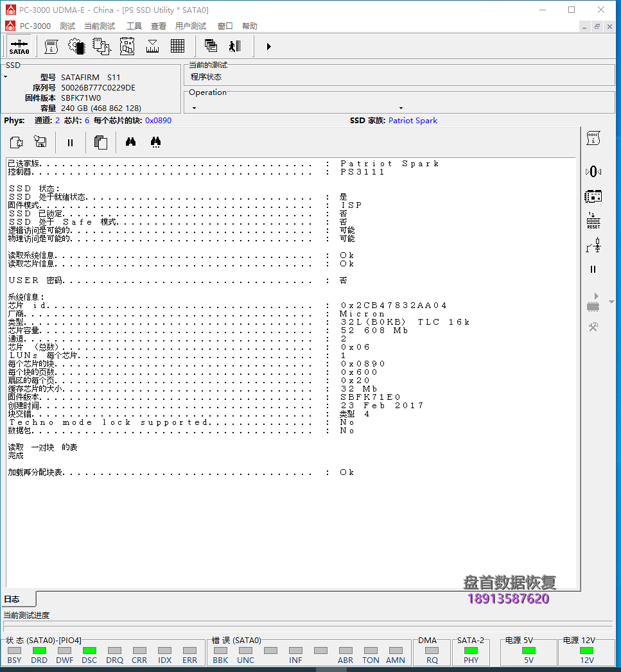Open the 用户测试 menu
The height and width of the screenshot is (672, 621).
click(191, 26)
